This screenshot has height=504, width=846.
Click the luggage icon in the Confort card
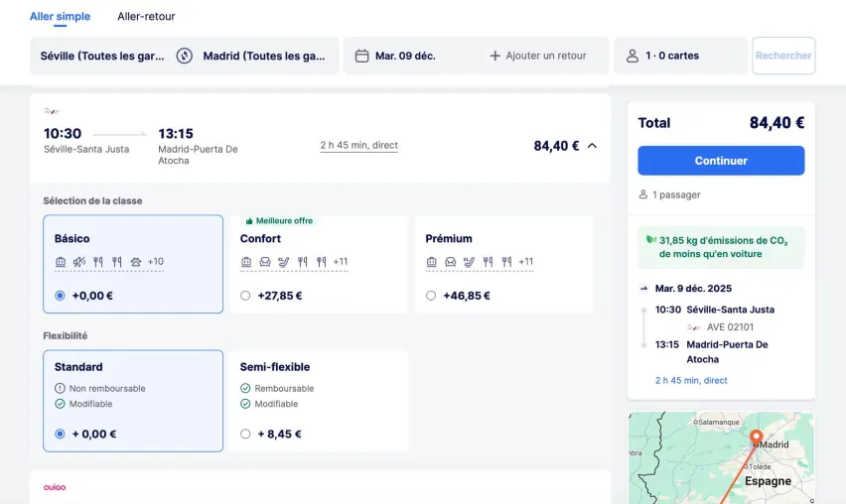tap(246, 262)
